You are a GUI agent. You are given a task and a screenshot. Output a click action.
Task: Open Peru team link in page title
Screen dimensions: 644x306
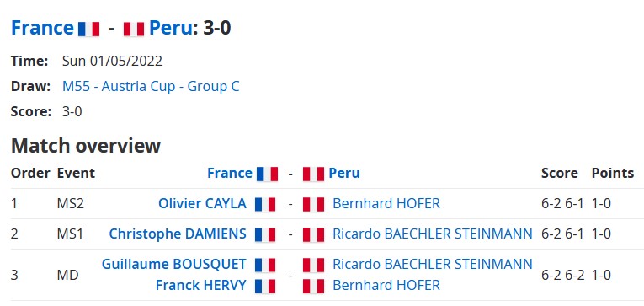click(170, 28)
